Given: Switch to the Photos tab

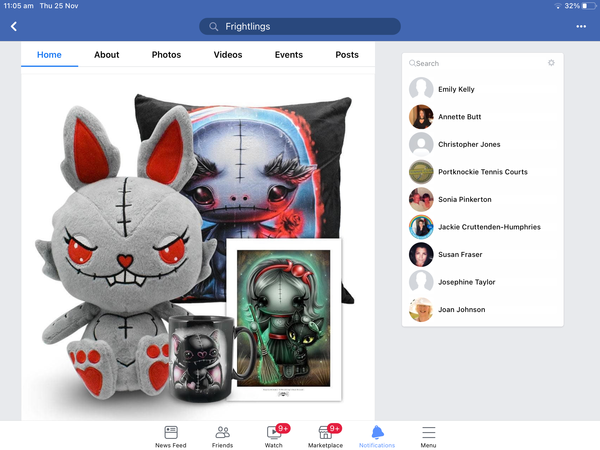Looking at the screenshot, I should [x=166, y=55].
